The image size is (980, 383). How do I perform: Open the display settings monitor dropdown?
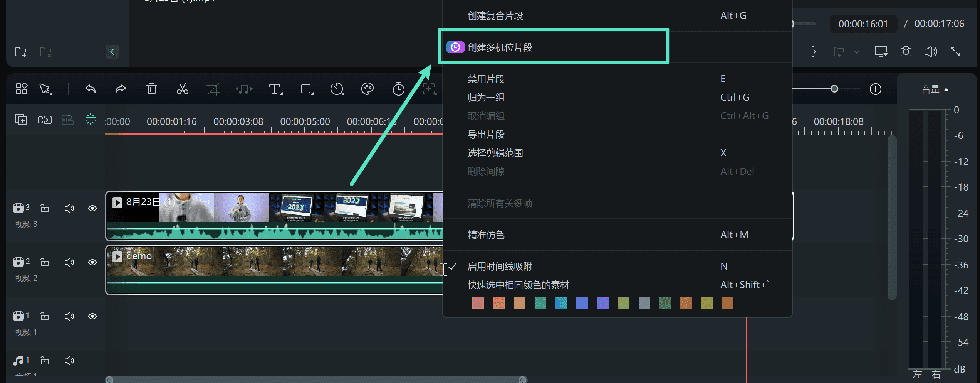[881, 52]
